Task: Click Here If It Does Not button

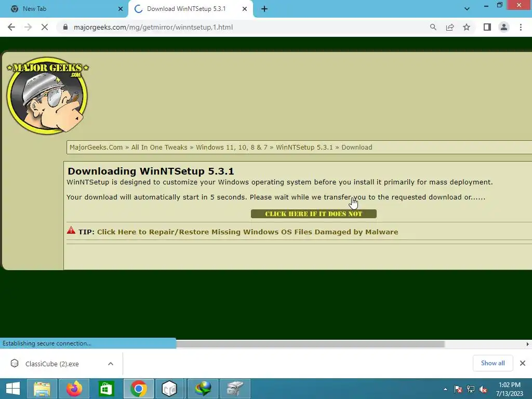Action: (313, 214)
